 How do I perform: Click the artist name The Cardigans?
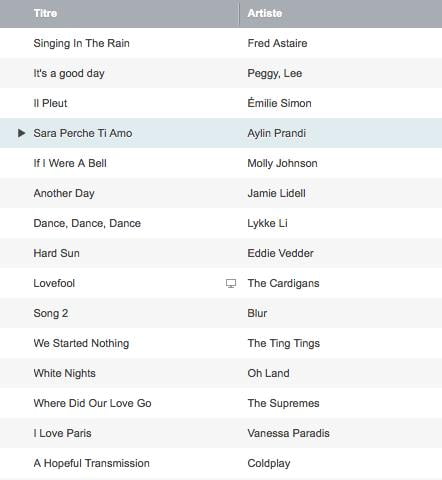click(x=283, y=283)
